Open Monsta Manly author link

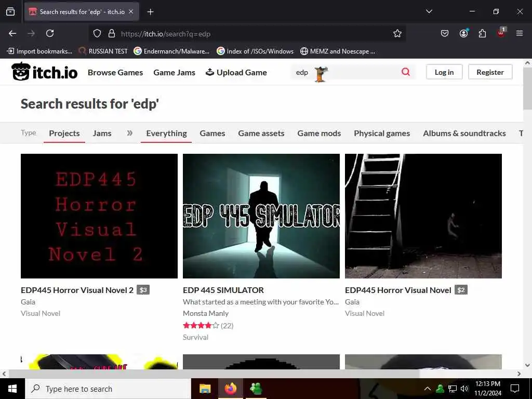coord(206,313)
